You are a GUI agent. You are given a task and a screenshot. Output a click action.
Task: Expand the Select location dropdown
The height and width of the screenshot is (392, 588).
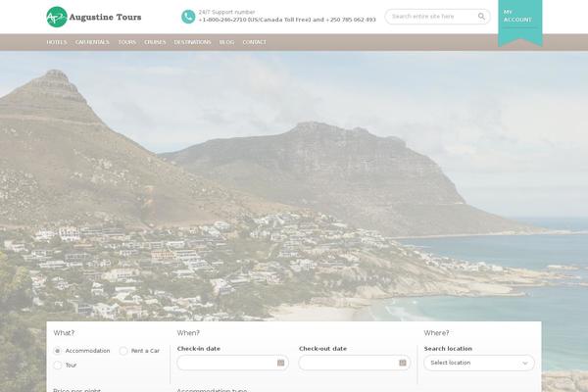point(479,363)
